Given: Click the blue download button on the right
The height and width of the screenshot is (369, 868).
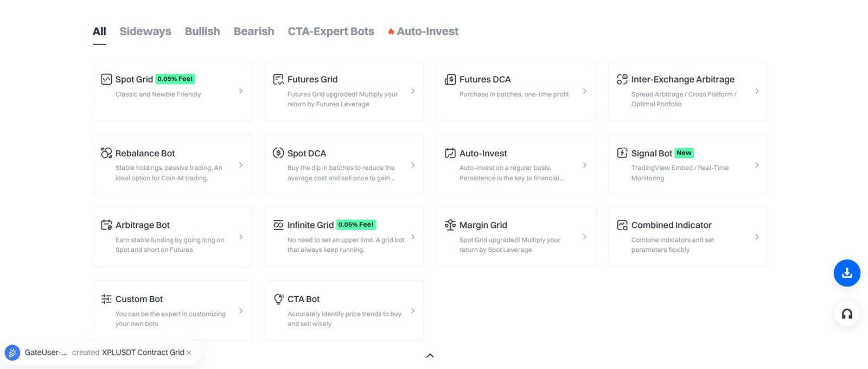Looking at the screenshot, I should click(847, 273).
